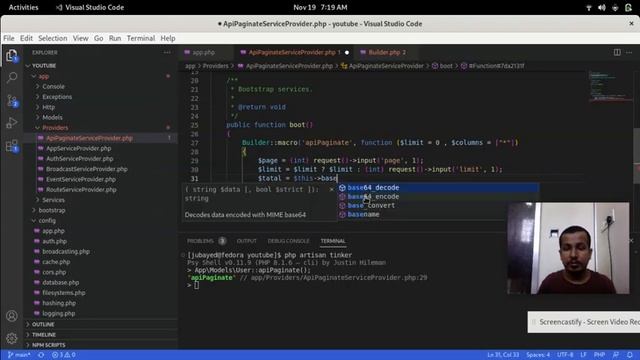Switch to the OUTPUT panel tab

point(247,241)
